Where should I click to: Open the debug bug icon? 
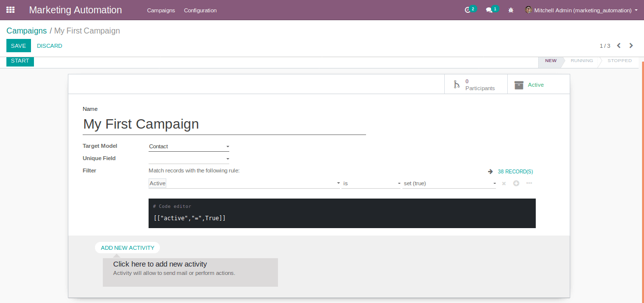point(511,10)
